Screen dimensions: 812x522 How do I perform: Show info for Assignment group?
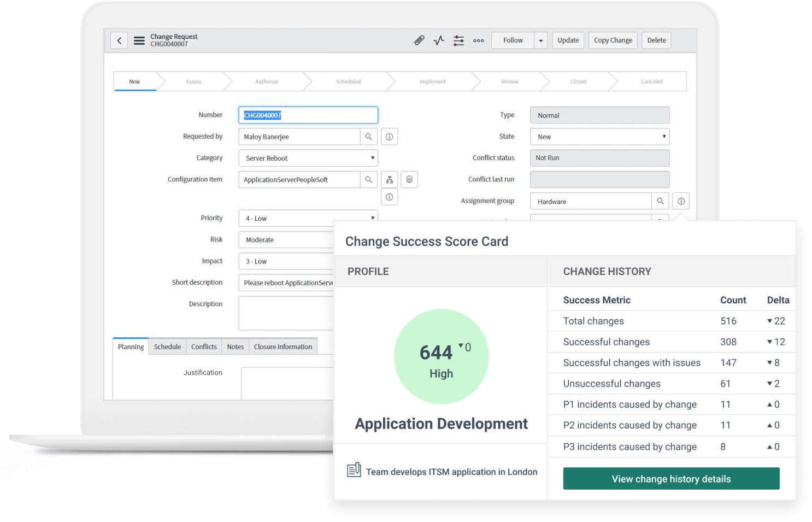click(681, 201)
